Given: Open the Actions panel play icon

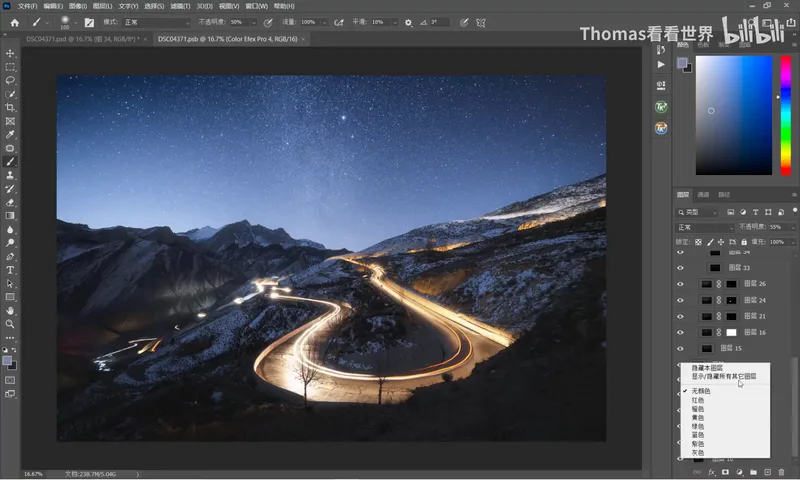Looking at the screenshot, I should 661,64.
